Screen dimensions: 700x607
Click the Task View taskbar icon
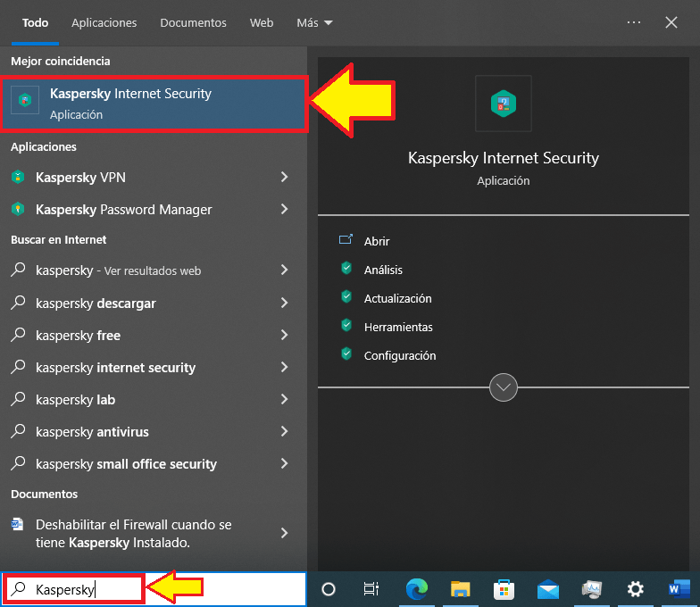371,589
